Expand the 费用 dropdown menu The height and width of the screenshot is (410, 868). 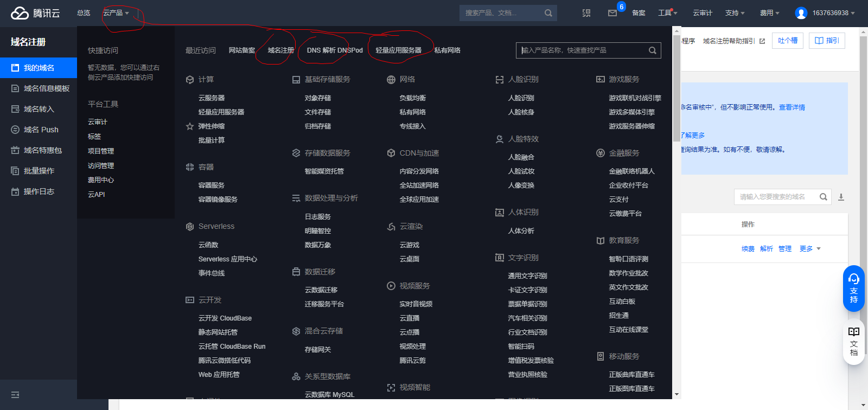[x=770, y=13]
